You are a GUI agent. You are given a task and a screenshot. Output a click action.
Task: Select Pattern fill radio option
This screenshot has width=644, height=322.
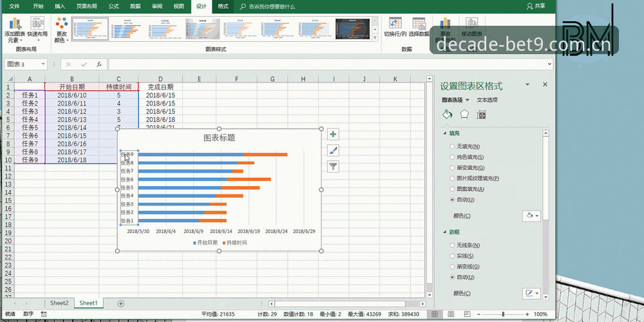click(x=452, y=189)
